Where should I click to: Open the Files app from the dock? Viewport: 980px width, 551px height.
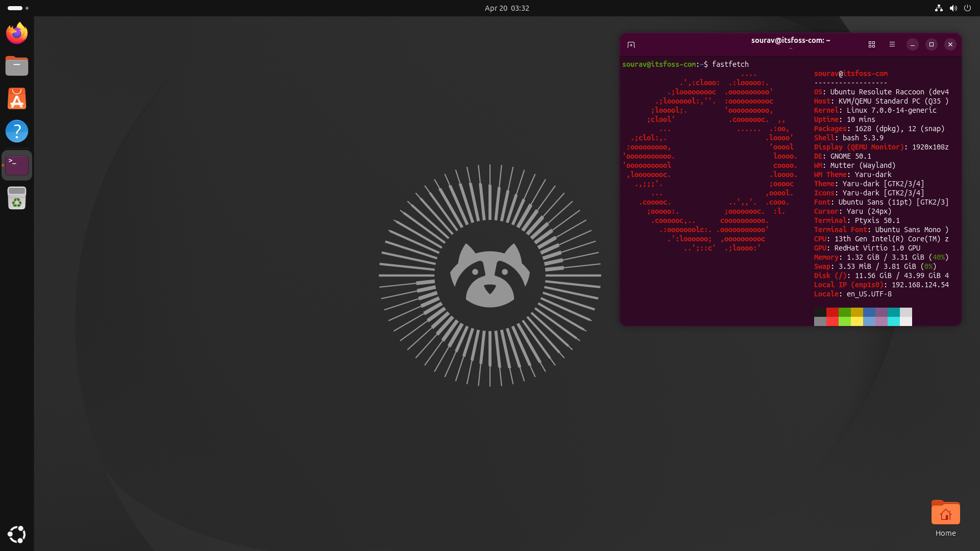[16, 65]
